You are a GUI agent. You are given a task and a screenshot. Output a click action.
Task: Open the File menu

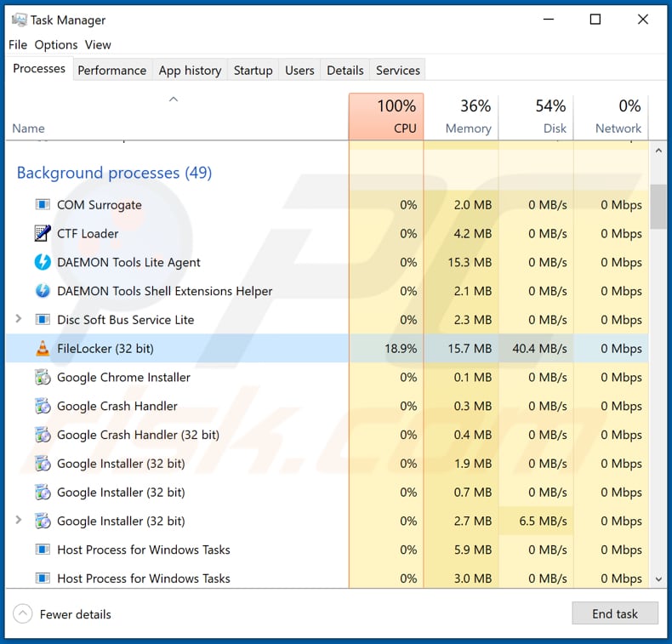(x=18, y=44)
